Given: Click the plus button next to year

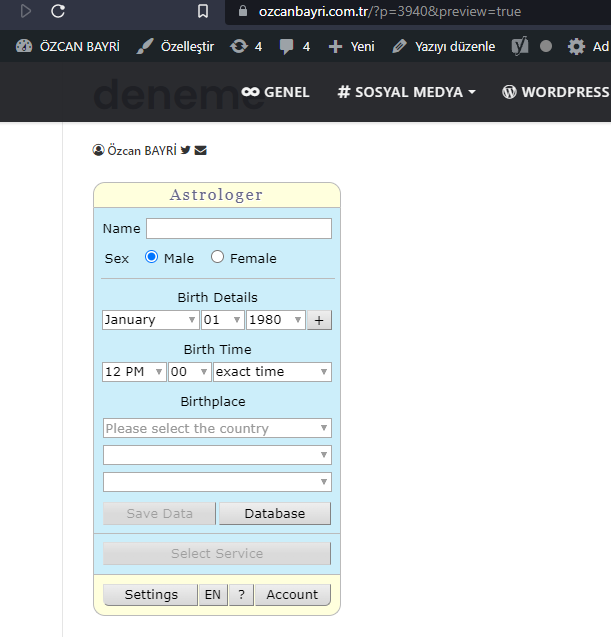Looking at the screenshot, I should pyautogui.click(x=319, y=320).
